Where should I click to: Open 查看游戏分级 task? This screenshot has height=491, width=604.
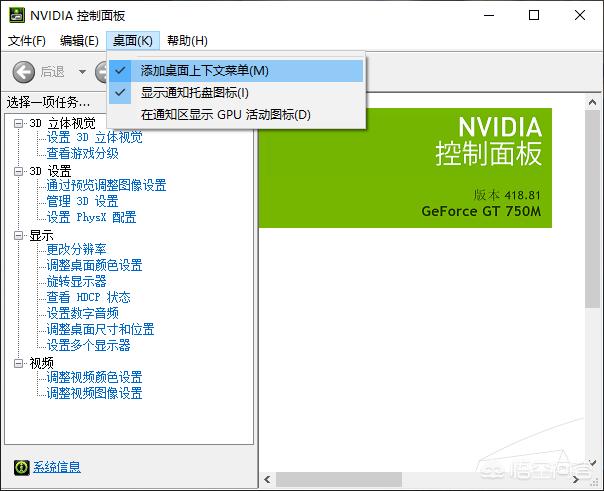coord(82,153)
